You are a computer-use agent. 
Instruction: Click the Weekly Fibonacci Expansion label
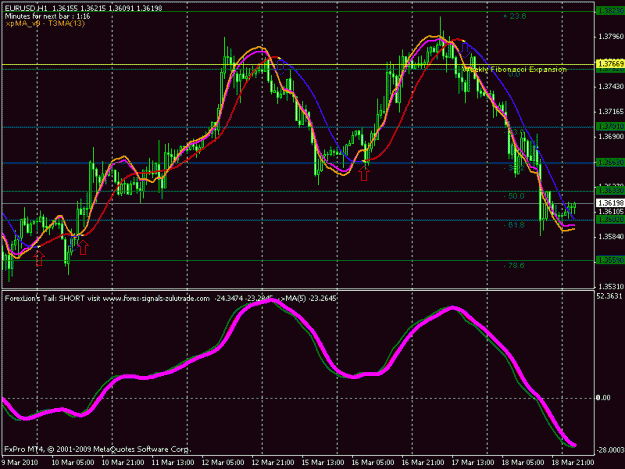tap(514, 70)
